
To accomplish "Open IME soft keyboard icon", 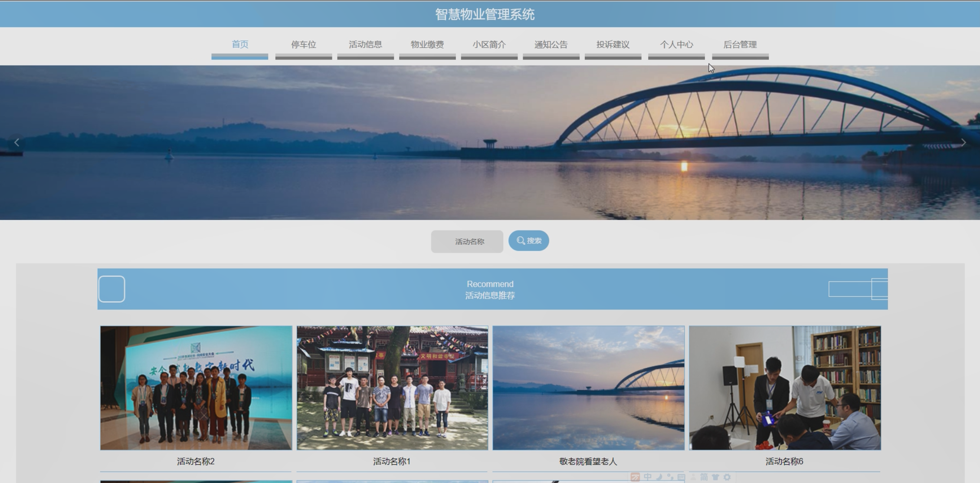I will 681,477.
